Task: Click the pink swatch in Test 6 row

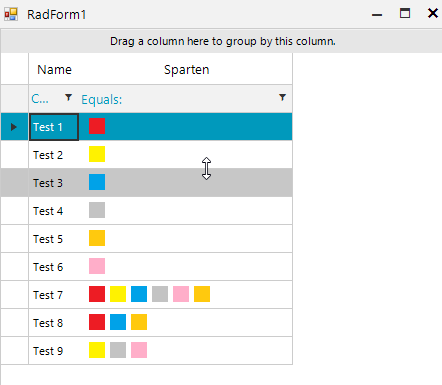Action: [x=97, y=266]
